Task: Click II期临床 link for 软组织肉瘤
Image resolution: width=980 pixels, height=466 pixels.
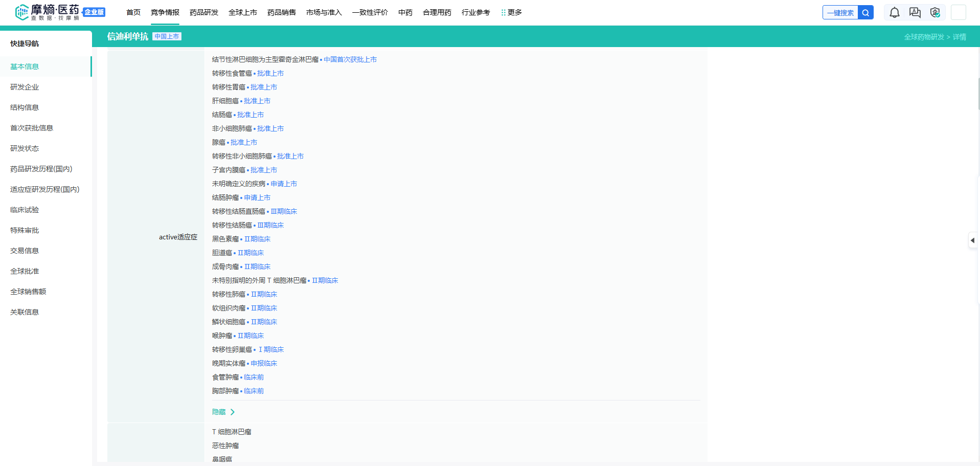Action: click(x=264, y=308)
